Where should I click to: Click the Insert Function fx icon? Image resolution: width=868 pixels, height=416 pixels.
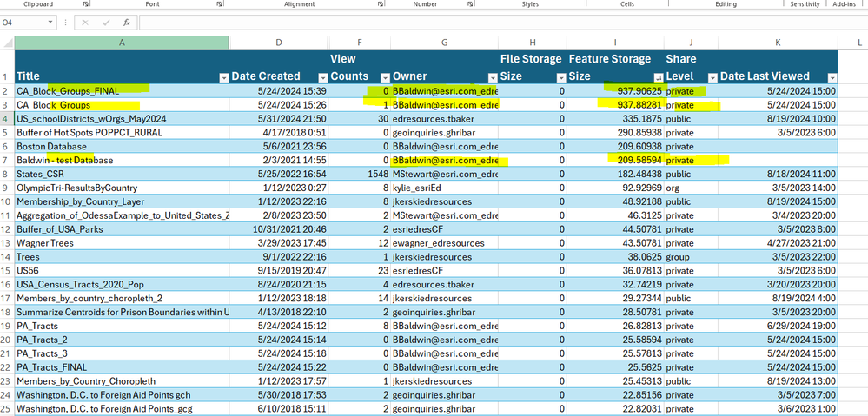point(127,22)
